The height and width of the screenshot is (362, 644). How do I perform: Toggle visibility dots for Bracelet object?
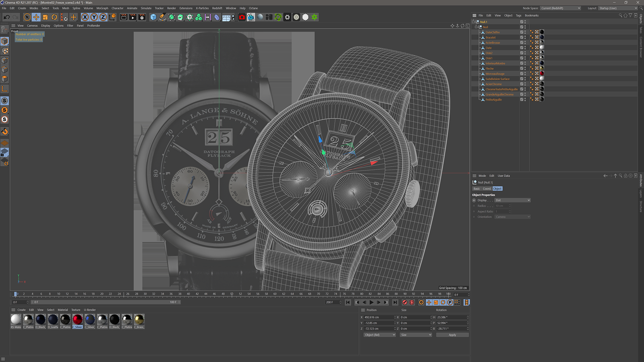(x=525, y=37)
